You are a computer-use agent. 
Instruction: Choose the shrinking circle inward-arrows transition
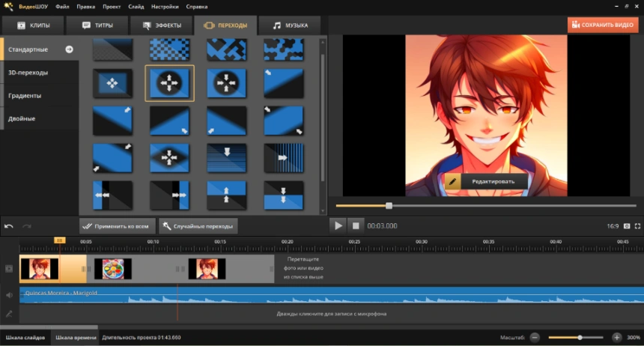[x=226, y=83]
